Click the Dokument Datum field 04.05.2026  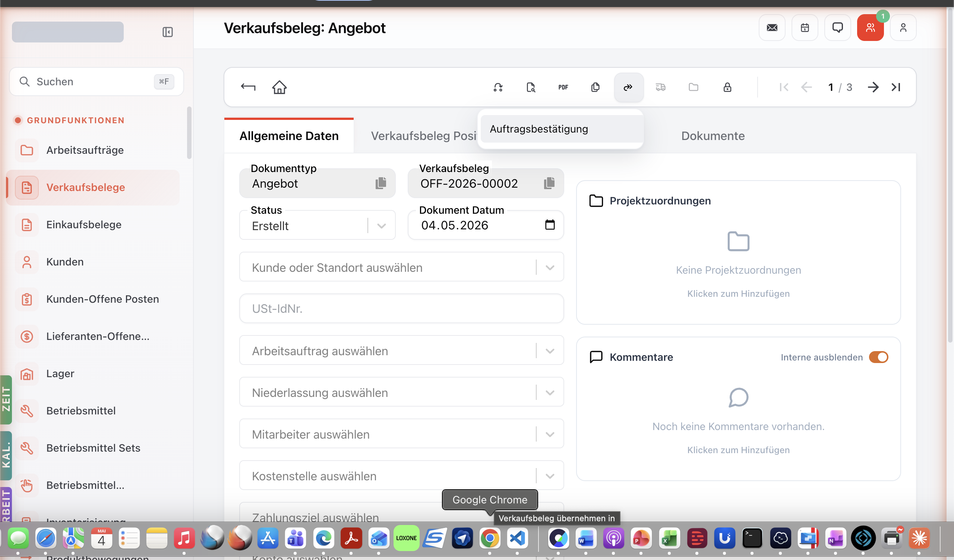coord(485,225)
